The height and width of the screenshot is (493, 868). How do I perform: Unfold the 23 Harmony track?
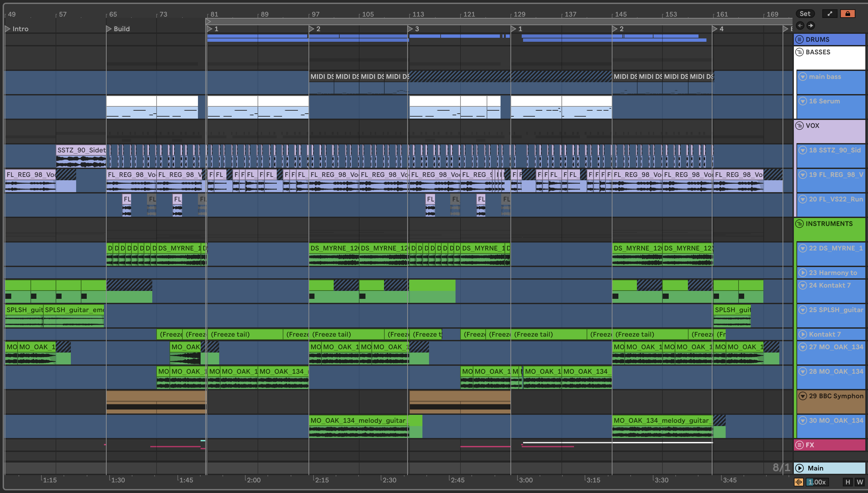click(802, 273)
